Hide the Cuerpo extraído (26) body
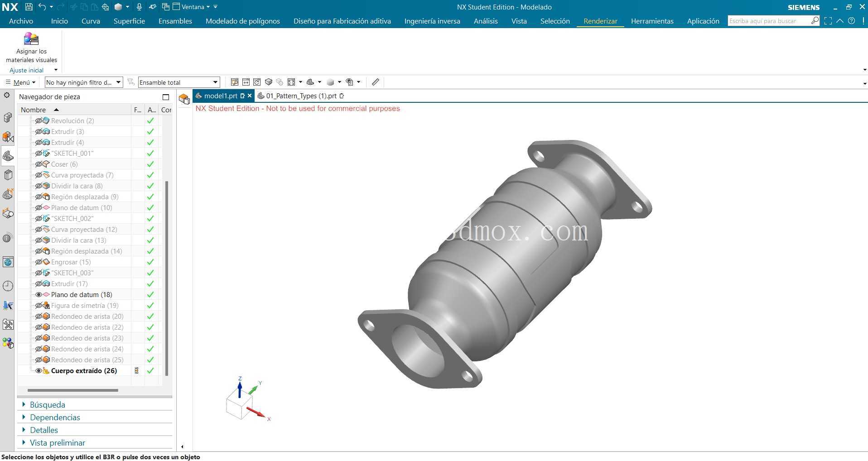Screen dimensions: 868x461 click(x=39, y=370)
